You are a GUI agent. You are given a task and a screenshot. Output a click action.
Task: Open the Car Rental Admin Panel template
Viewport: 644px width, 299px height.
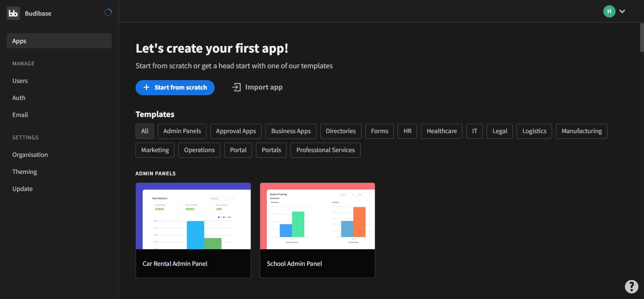coord(193,230)
